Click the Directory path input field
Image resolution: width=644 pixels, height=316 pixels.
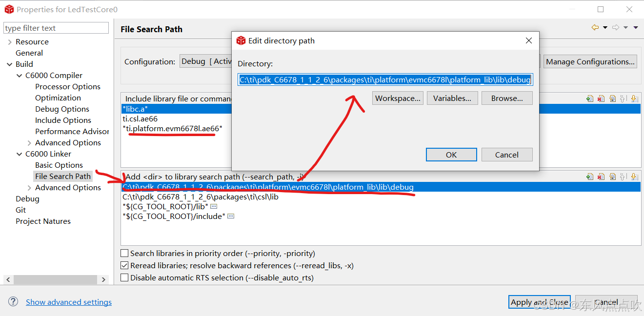385,79
